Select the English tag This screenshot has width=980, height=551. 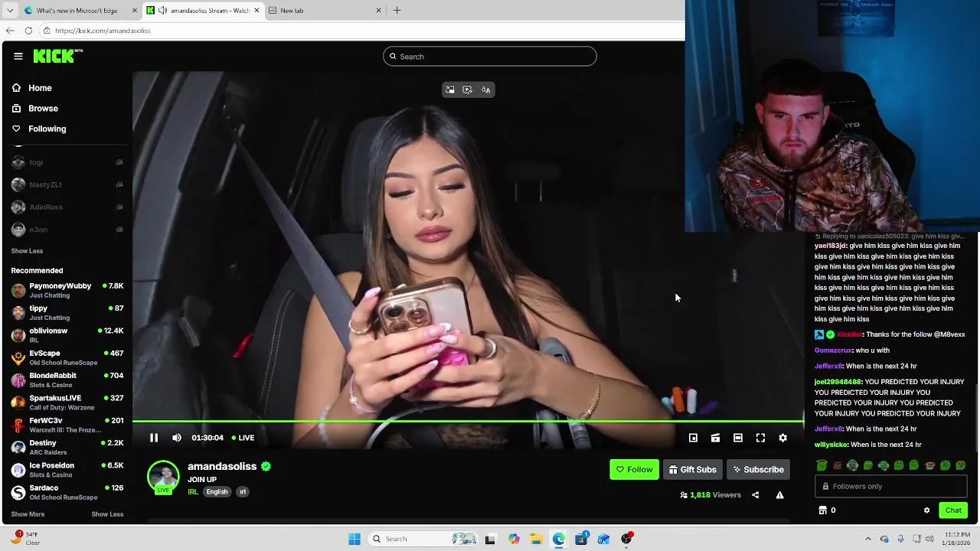pyautogui.click(x=217, y=492)
